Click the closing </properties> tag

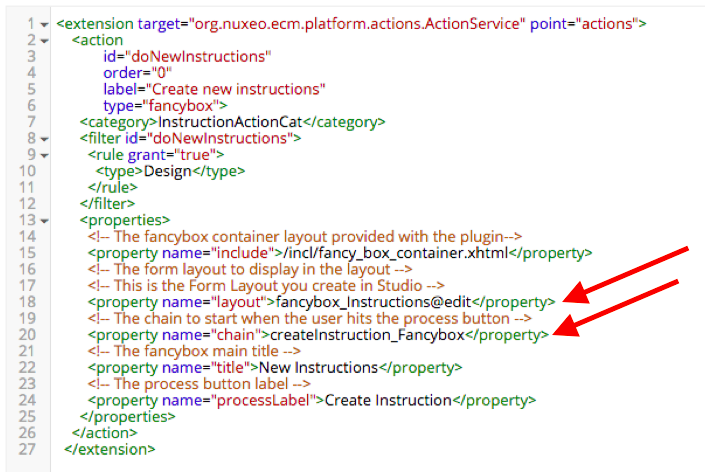[127, 417]
